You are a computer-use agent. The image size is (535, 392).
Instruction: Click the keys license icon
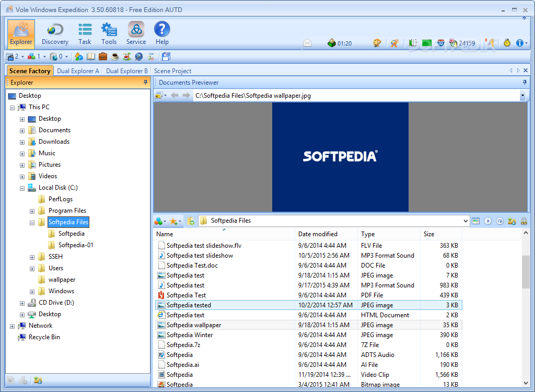point(491,43)
